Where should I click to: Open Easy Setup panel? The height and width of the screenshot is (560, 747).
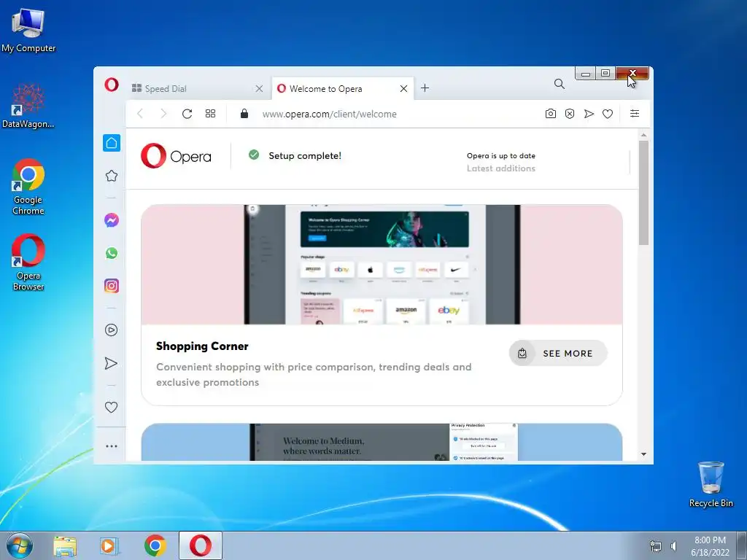click(x=635, y=113)
